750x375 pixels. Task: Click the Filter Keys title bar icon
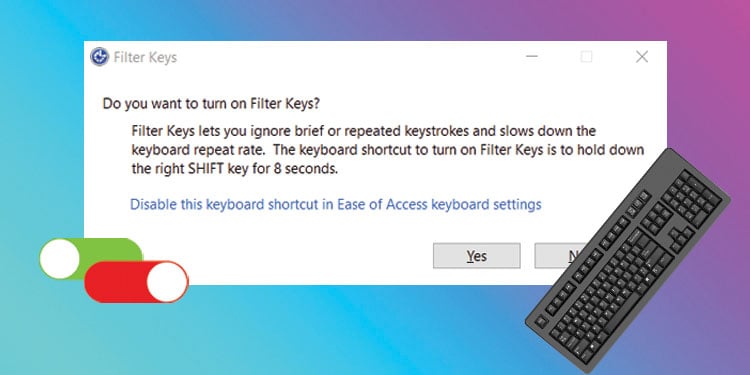pyautogui.click(x=99, y=57)
